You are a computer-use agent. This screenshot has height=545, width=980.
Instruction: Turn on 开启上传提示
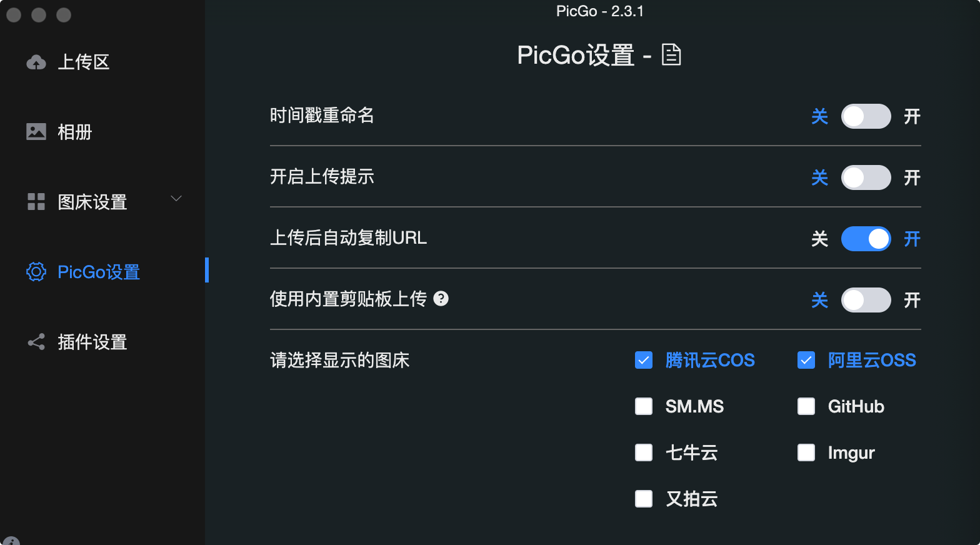coord(866,177)
